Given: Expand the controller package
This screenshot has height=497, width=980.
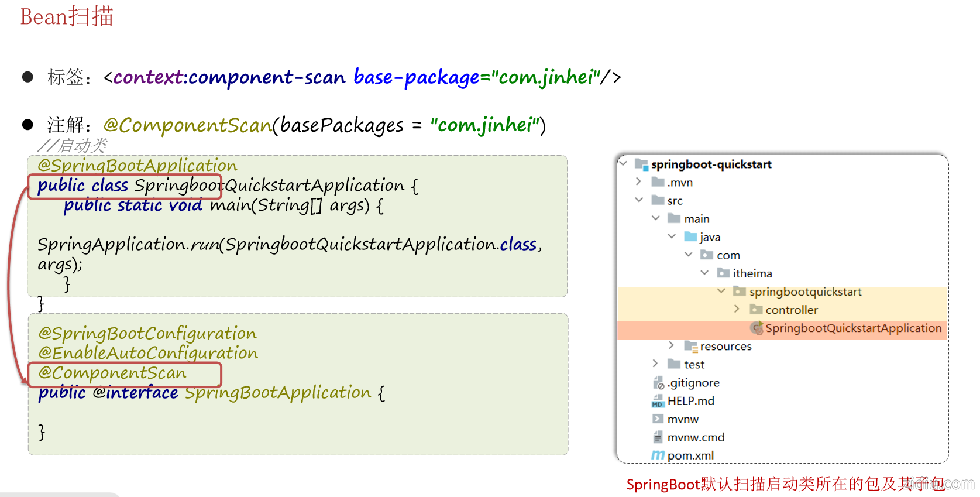Looking at the screenshot, I should pos(737,309).
